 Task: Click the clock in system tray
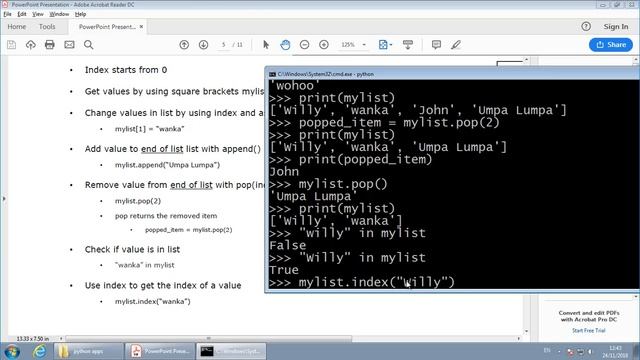coord(615,352)
